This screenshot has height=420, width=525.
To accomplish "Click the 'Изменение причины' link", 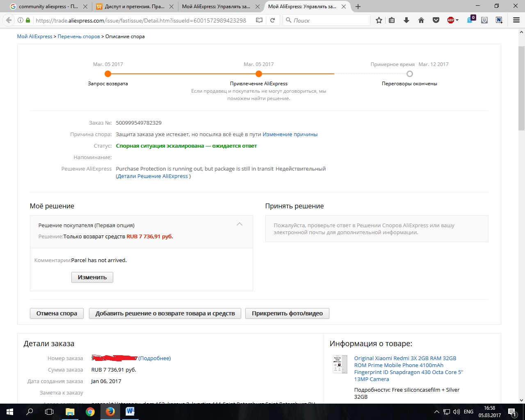I will coord(290,134).
